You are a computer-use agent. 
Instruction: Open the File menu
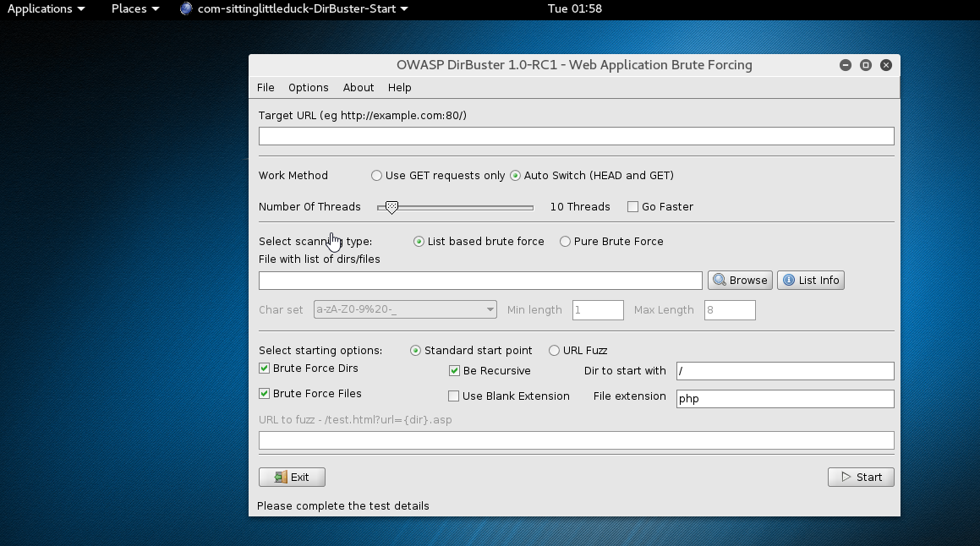[x=266, y=87]
